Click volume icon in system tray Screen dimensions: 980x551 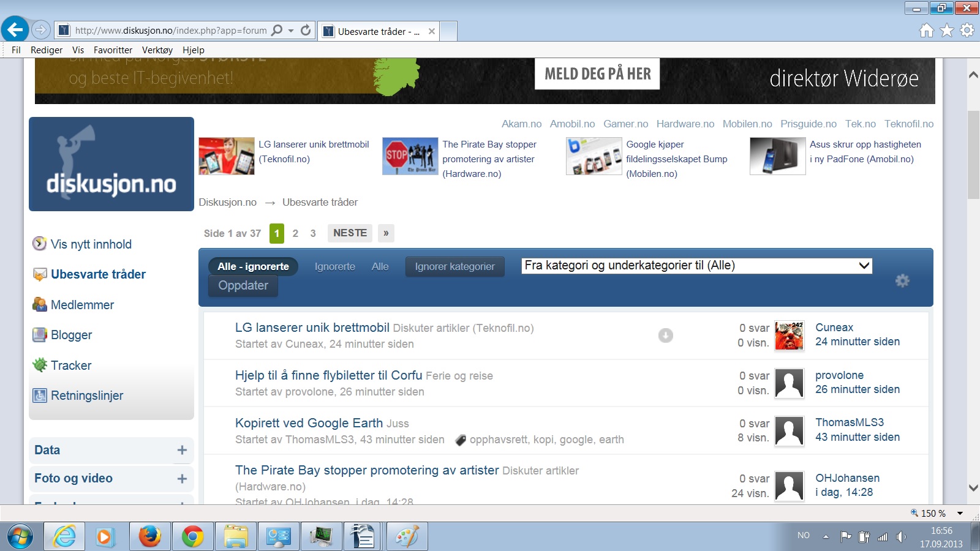pyautogui.click(x=900, y=537)
